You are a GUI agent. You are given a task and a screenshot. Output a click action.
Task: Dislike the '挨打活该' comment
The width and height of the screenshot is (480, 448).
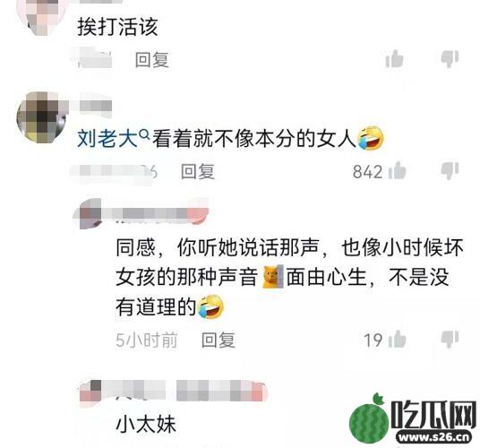pyautogui.click(x=450, y=58)
